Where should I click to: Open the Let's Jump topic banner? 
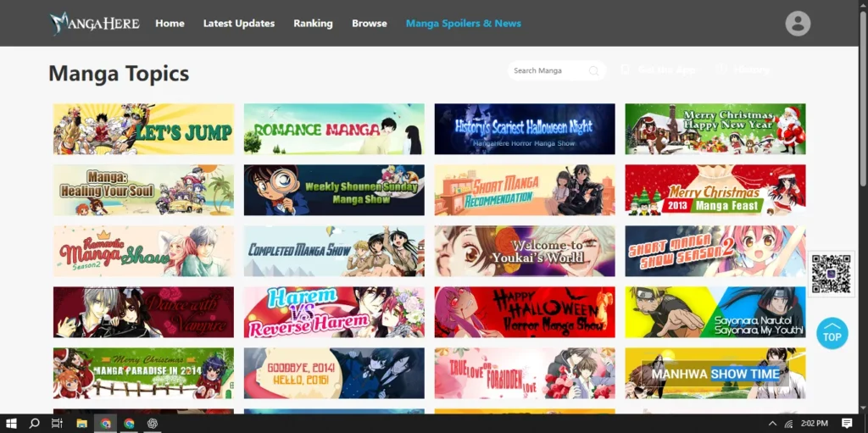click(x=143, y=129)
